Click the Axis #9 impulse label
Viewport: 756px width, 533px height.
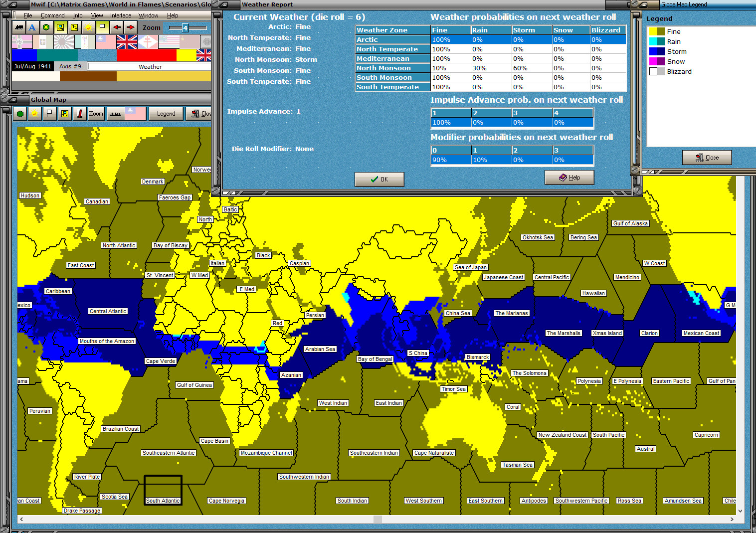(x=70, y=66)
